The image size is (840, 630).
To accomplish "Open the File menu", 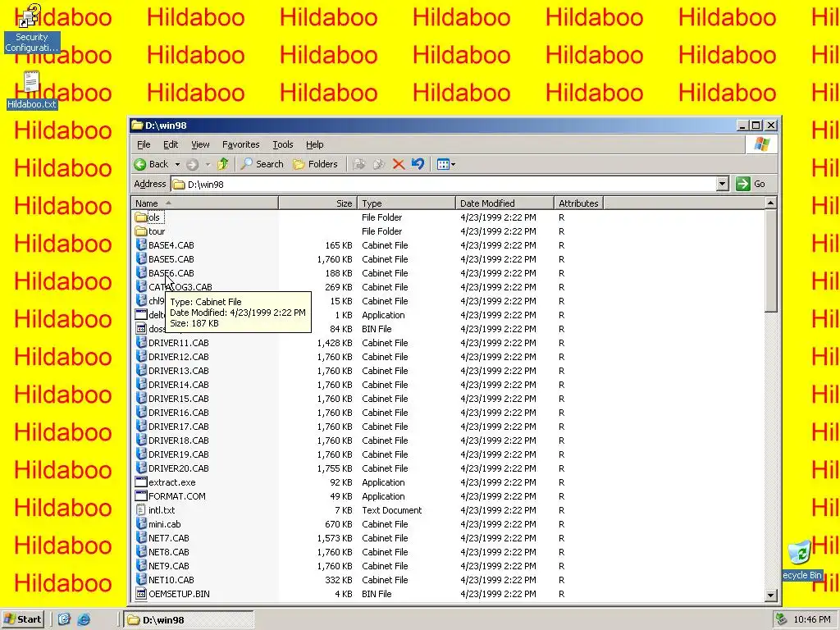I will tap(144, 144).
